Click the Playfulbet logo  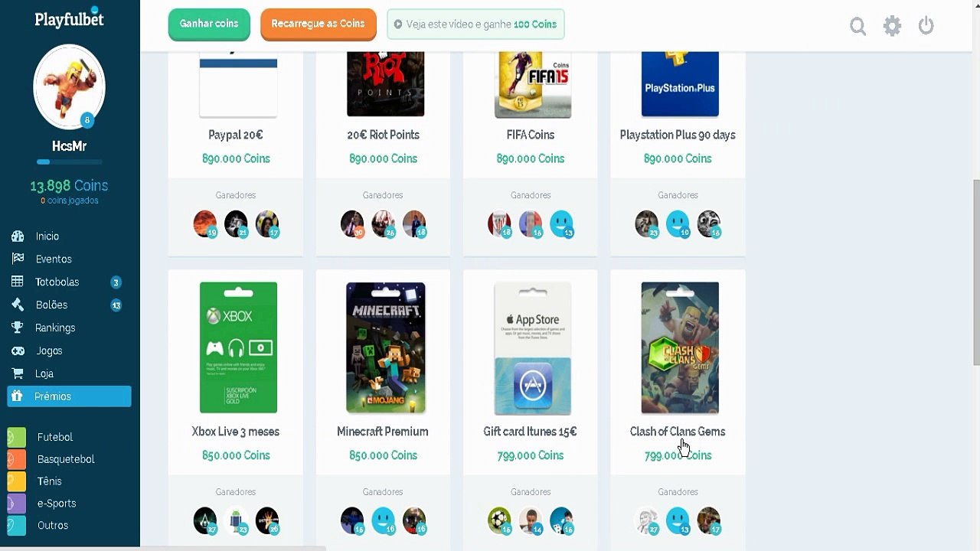coord(70,18)
